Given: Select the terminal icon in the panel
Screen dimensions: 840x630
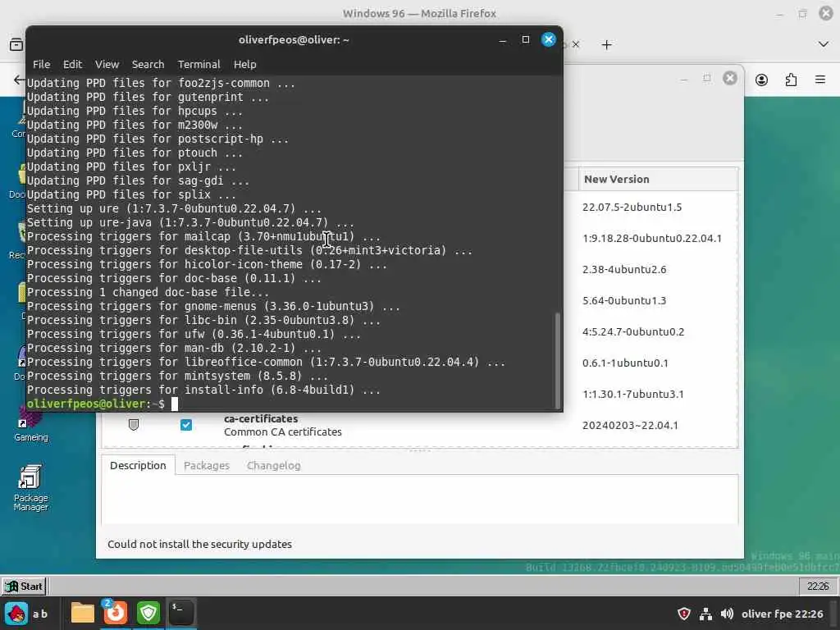Looking at the screenshot, I should pos(181,612).
